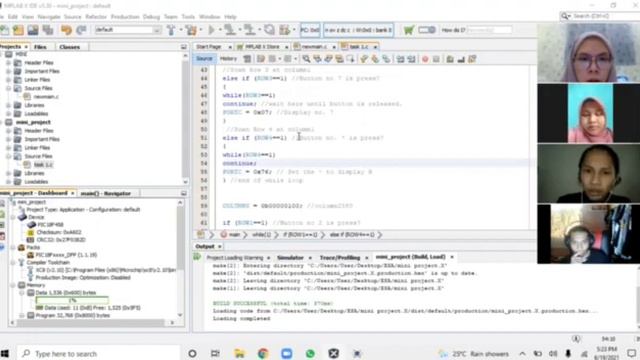Viewport: 640px width, 360px height.
Task: Click the Redo toolbar arrow
Action: tap(81, 30)
